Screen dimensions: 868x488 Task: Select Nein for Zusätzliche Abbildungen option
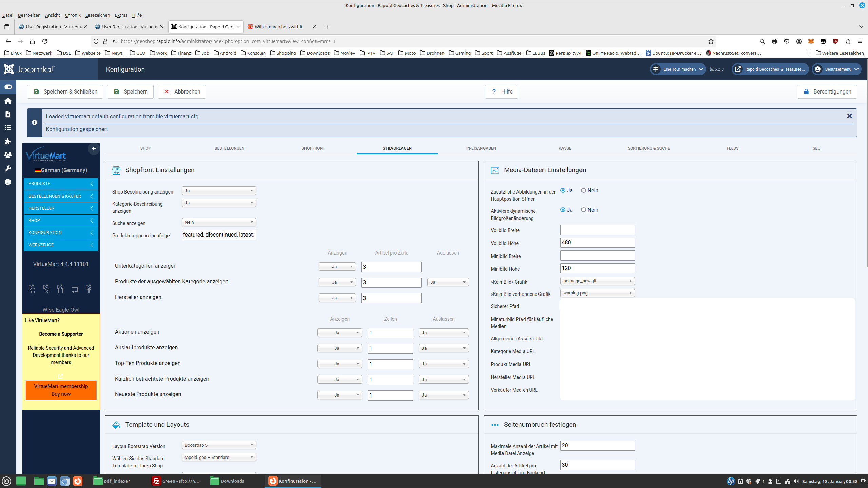coord(584,190)
